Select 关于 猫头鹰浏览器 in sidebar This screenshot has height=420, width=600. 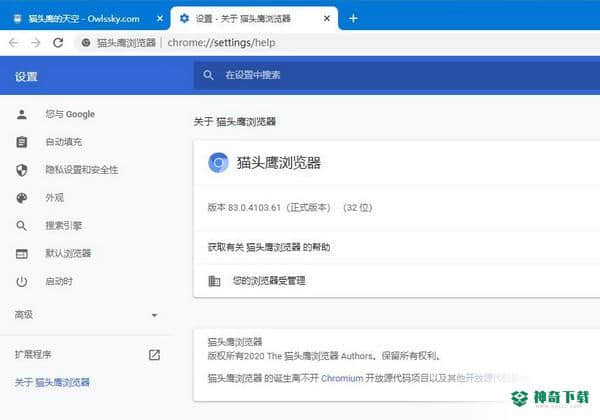tap(52, 382)
